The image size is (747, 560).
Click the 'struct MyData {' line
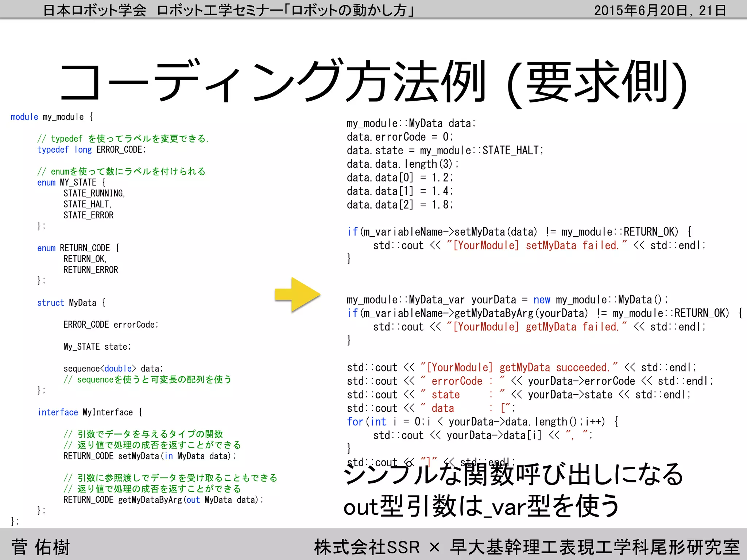71,303
